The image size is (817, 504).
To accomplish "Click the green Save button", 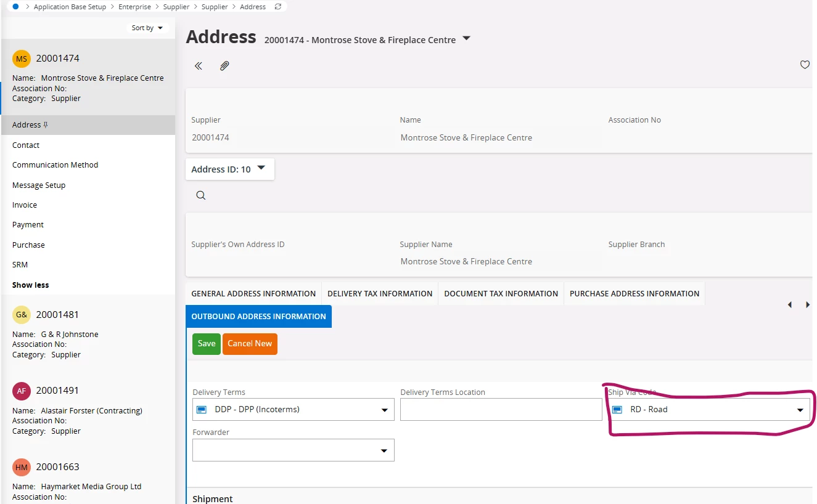I will tap(207, 344).
